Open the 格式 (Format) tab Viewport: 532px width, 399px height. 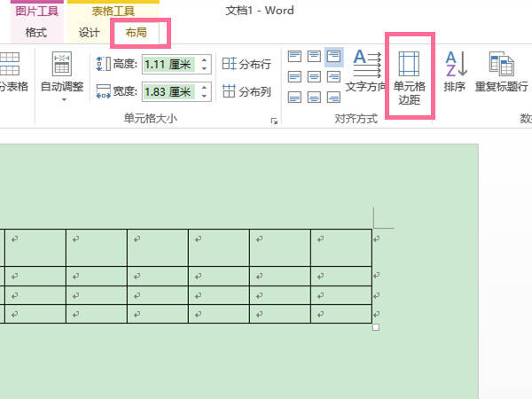pos(36,33)
